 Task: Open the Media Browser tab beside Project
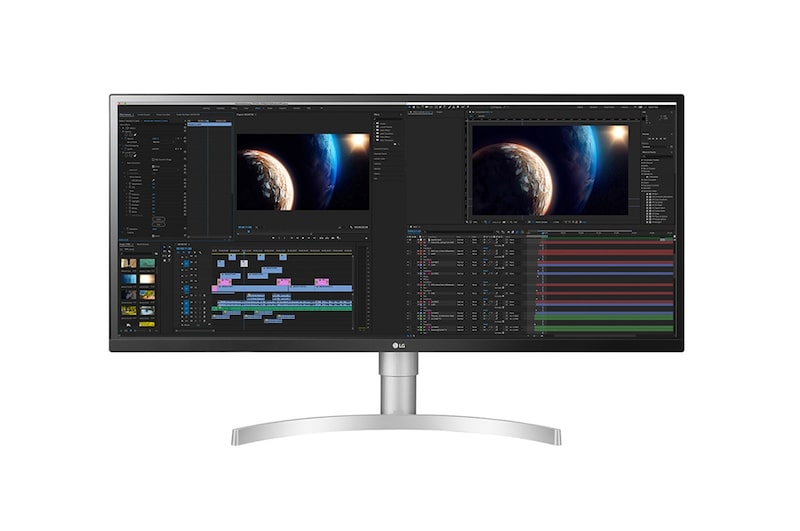tap(143, 244)
